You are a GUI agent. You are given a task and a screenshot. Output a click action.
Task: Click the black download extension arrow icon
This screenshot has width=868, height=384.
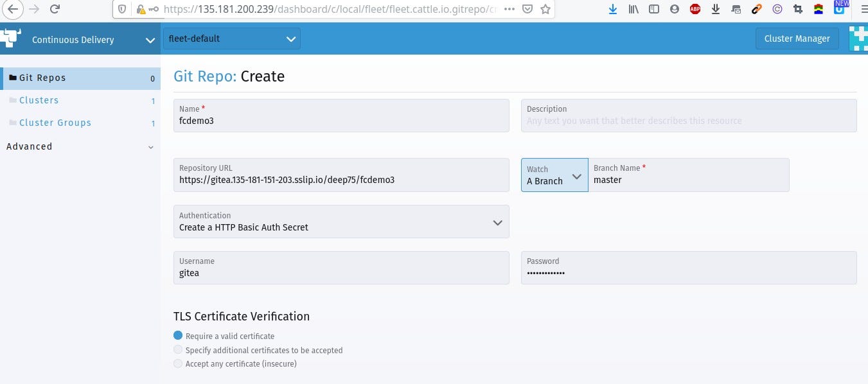click(716, 10)
